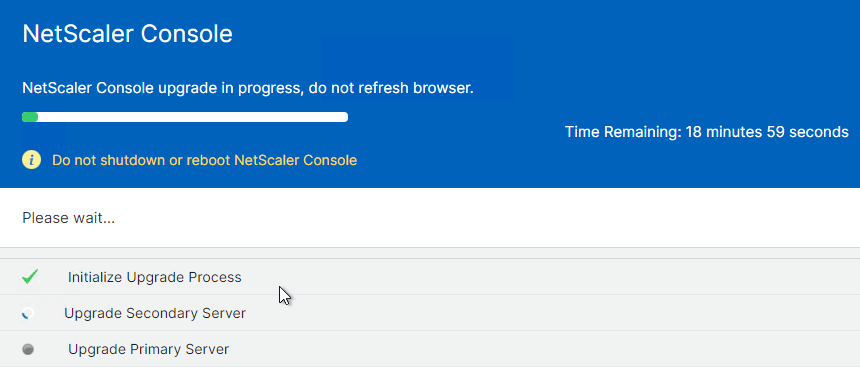Click the word NetScaler in the warning line

click(x=267, y=160)
